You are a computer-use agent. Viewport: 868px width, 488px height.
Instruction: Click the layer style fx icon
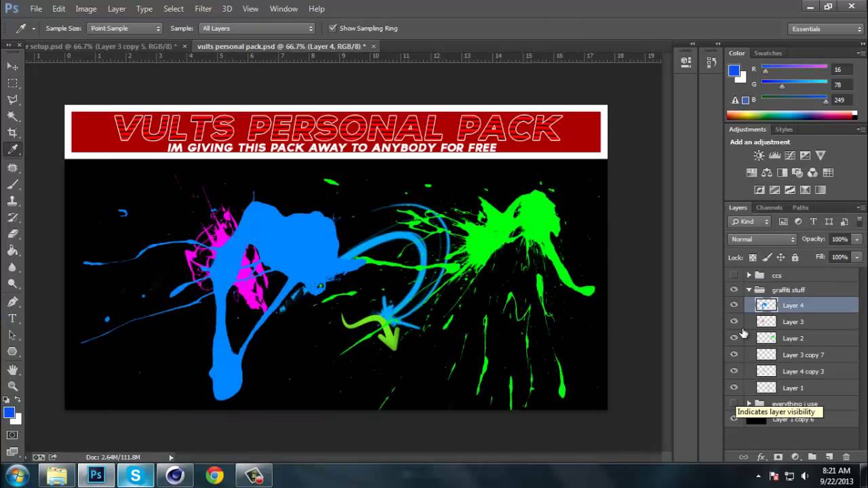click(761, 457)
